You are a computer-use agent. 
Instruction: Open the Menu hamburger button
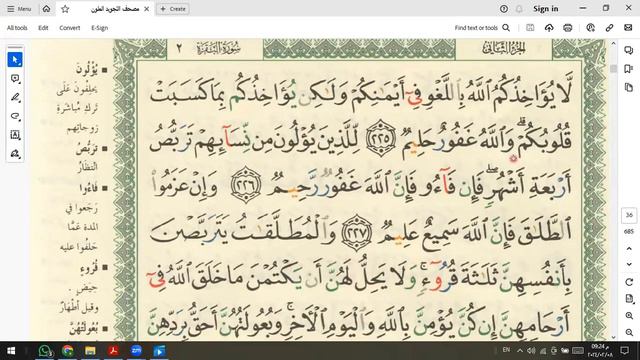[19, 9]
